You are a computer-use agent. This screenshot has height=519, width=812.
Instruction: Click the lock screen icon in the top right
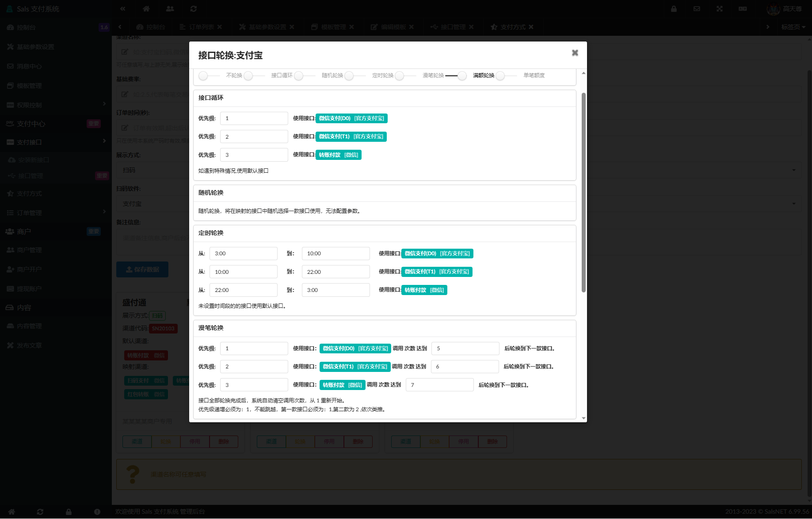[674, 9]
